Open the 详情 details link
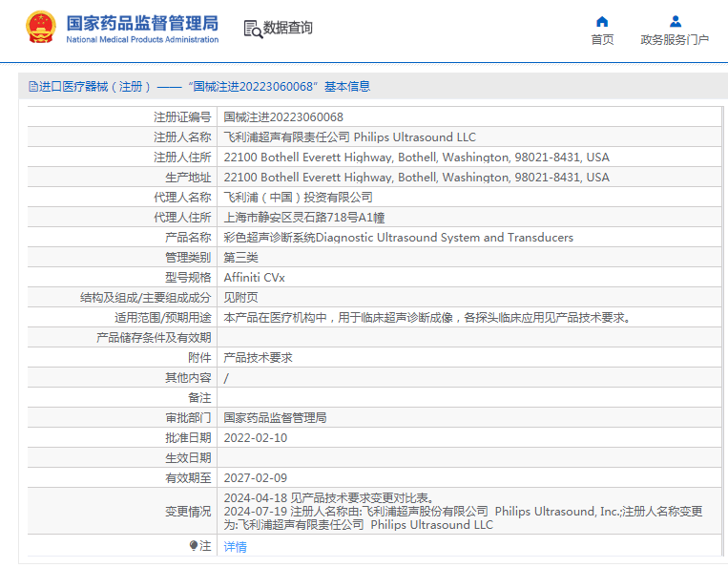 (235, 547)
